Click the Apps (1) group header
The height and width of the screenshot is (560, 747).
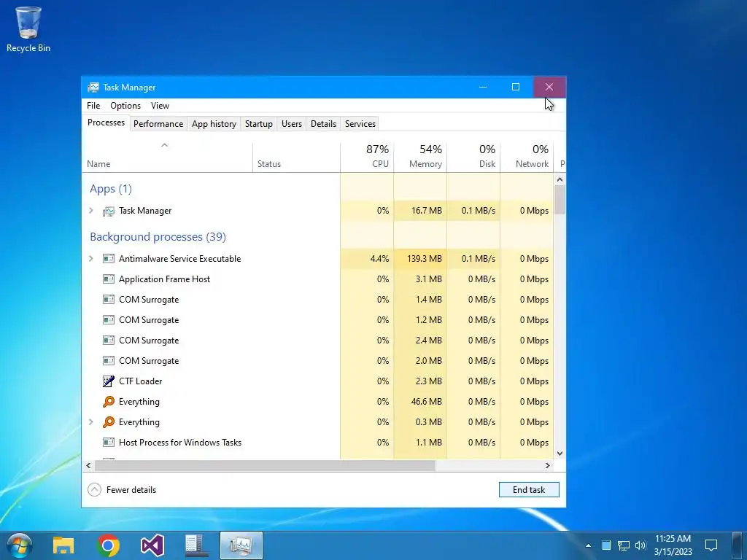pyautogui.click(x=111, y=189)
